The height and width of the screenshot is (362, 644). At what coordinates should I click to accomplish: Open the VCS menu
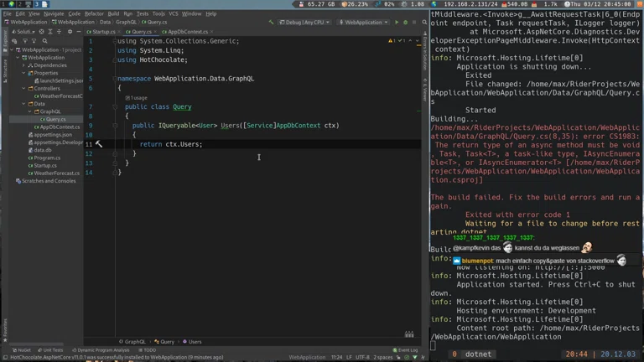click(x=174, y=13)
